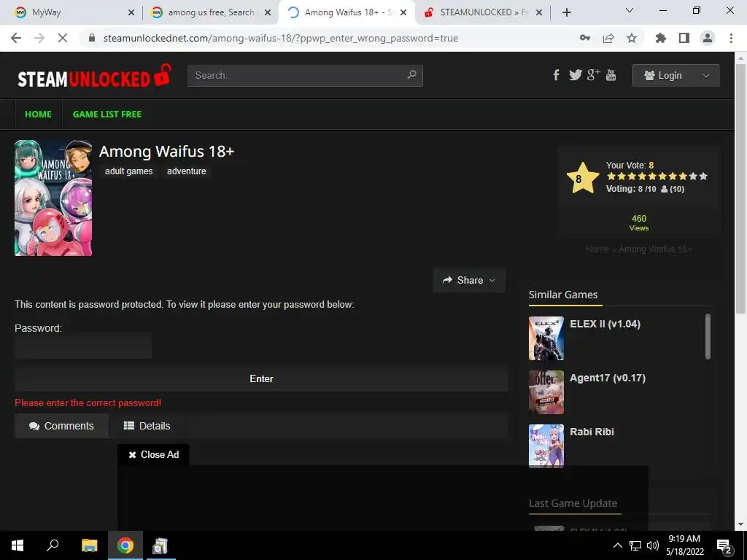Open the Details tab

[x=147, y=426]
